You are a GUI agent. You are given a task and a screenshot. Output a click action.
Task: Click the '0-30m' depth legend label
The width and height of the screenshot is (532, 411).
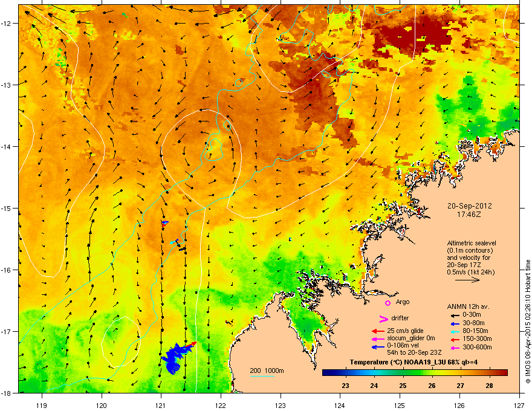(x=472, y=315)
